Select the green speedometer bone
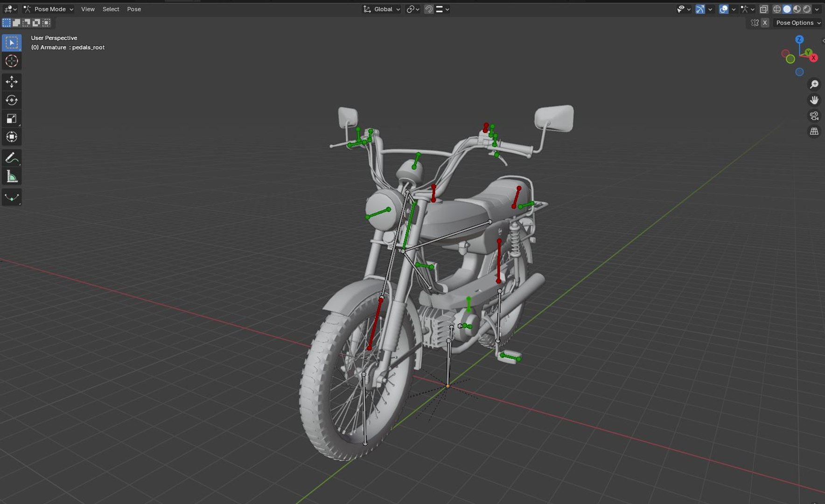Image resolution: width=825 pixels, height=504 pixels. click(416, 161)
